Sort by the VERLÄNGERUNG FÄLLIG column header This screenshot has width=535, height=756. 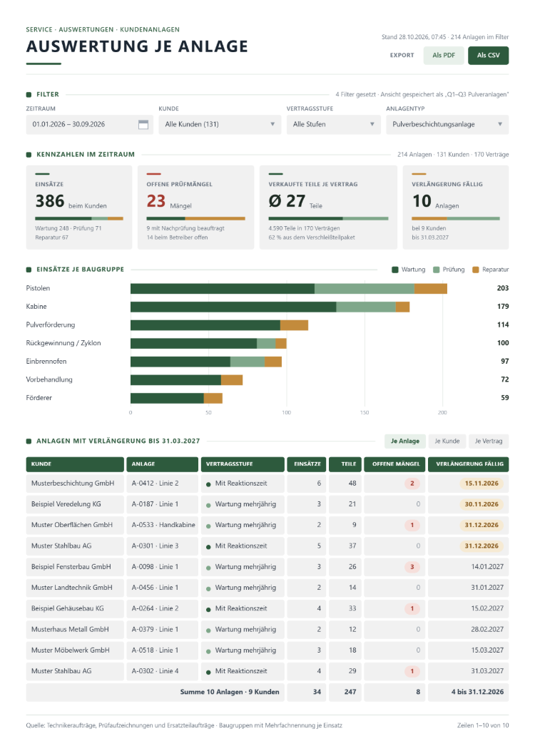(x=469, y=464)
